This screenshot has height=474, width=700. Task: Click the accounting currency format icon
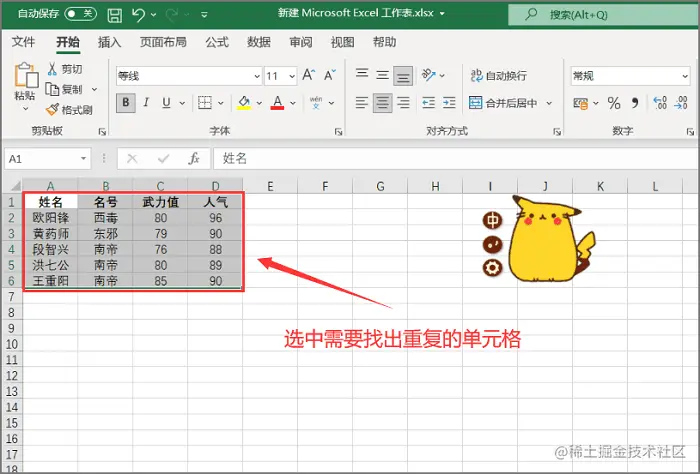pos(580,104)
